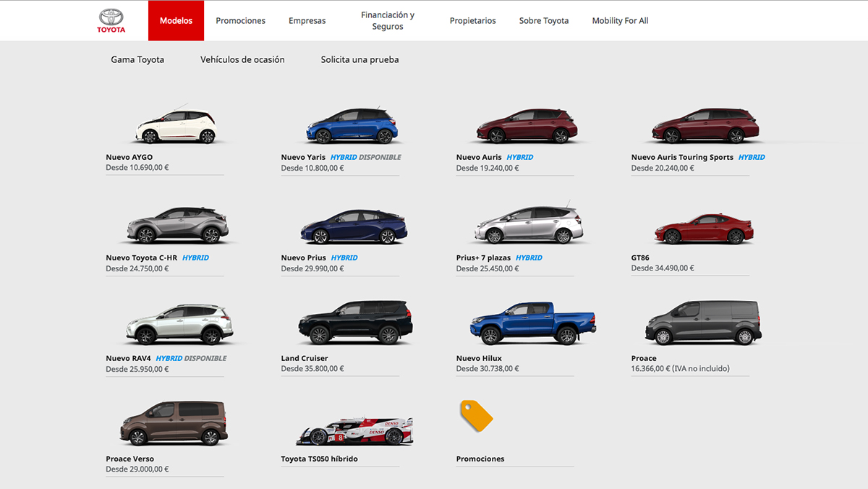The height and width of the screenshot is (489, 868).
Task: Open the Nuevo AYGO model link
Action: click(x=129, y=157)
